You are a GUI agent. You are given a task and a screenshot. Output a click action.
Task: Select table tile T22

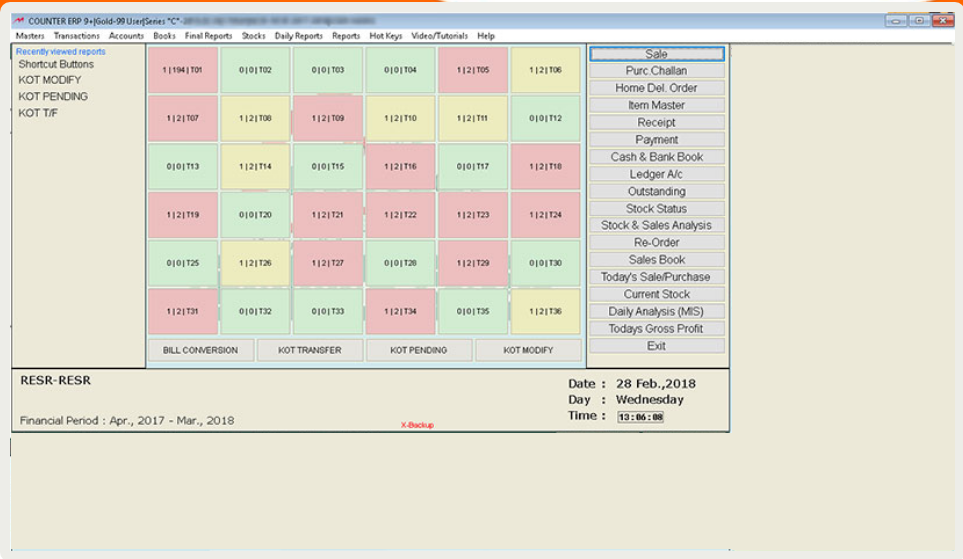(400, 215)
